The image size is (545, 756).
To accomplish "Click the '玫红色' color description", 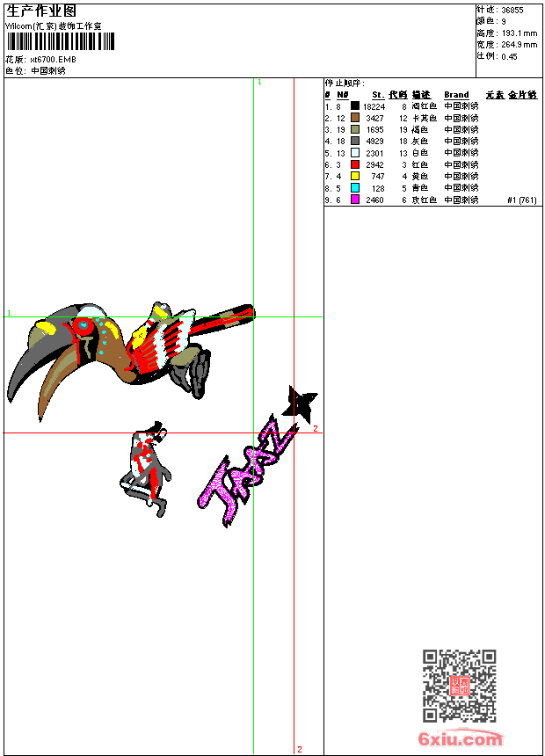I will click(x=425, y=200).
